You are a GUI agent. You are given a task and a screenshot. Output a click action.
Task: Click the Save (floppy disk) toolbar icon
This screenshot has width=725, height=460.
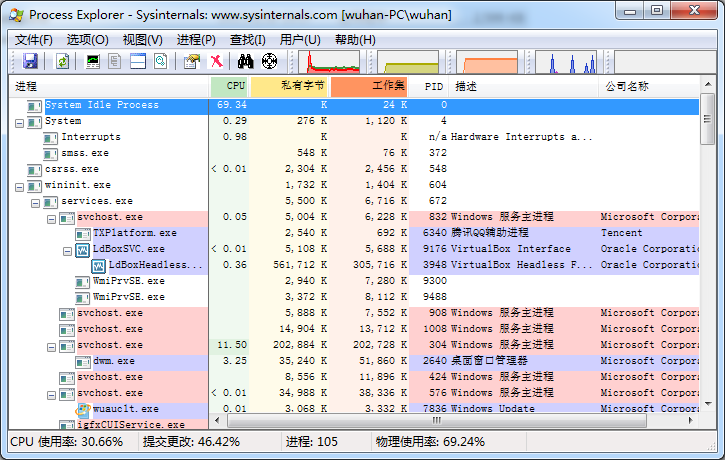[31, 61]
